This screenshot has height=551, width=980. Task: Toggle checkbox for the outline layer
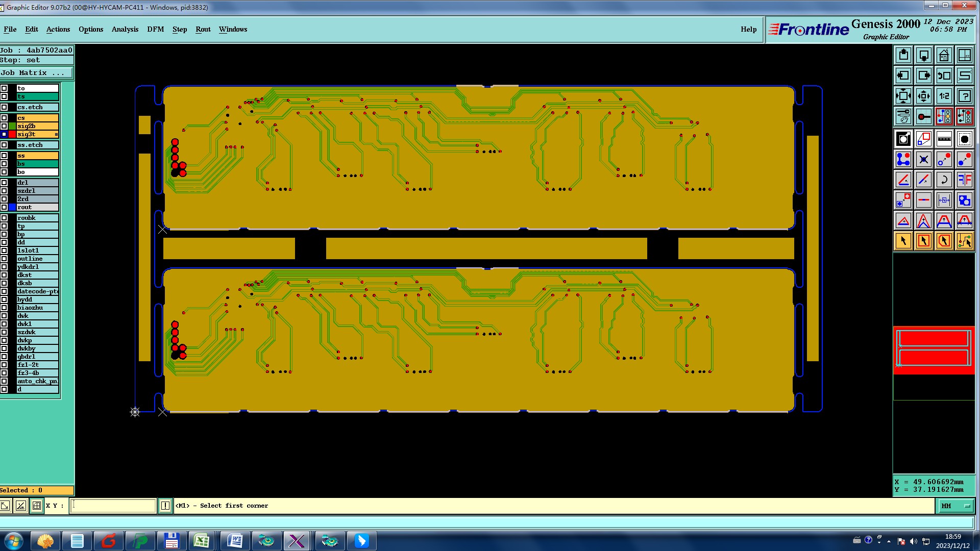(x=4, y=259)
